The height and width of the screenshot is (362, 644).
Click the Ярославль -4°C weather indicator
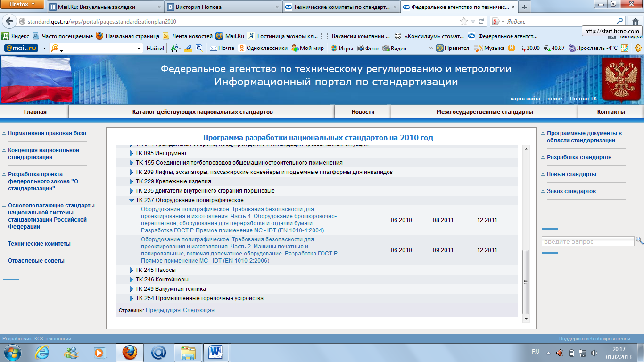[594, 48]
